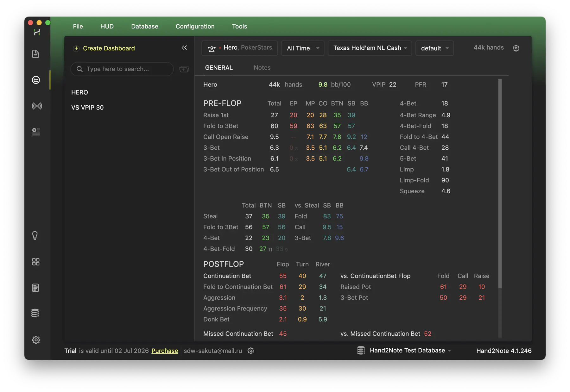Image resolution: width=570 pixels, height=392 pixels.
Task: Click the sdw-sakuta@mail.ru account text
Action: [213, 351]
